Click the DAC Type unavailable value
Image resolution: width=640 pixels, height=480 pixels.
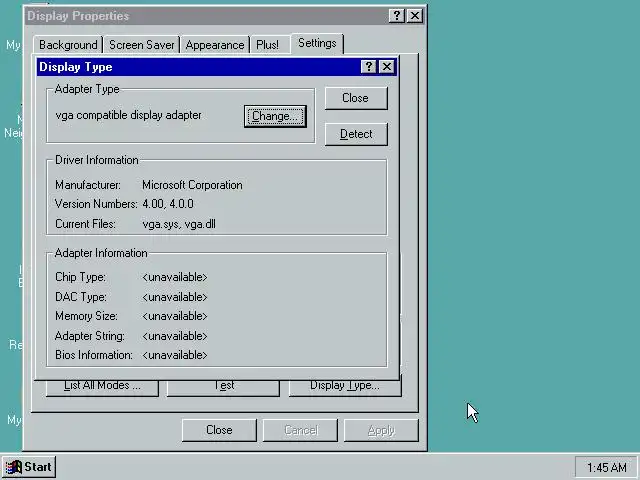coord(175,297)
